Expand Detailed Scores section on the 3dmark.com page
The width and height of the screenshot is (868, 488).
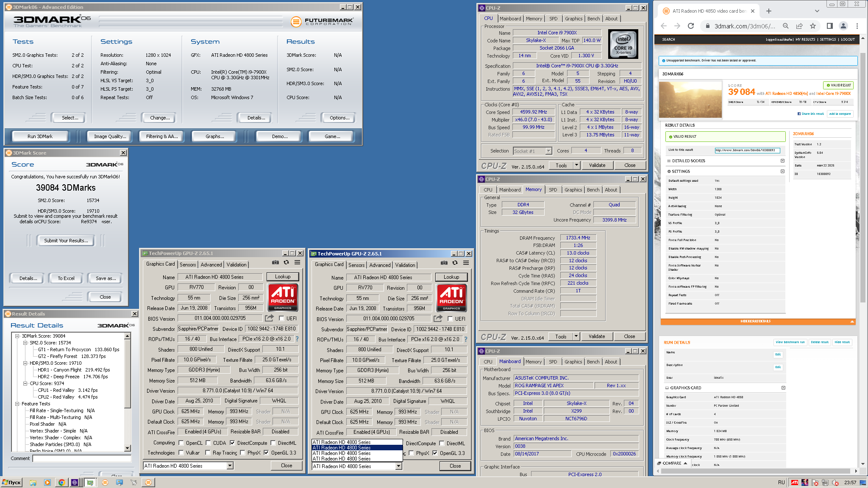click(x=782, y=161)
